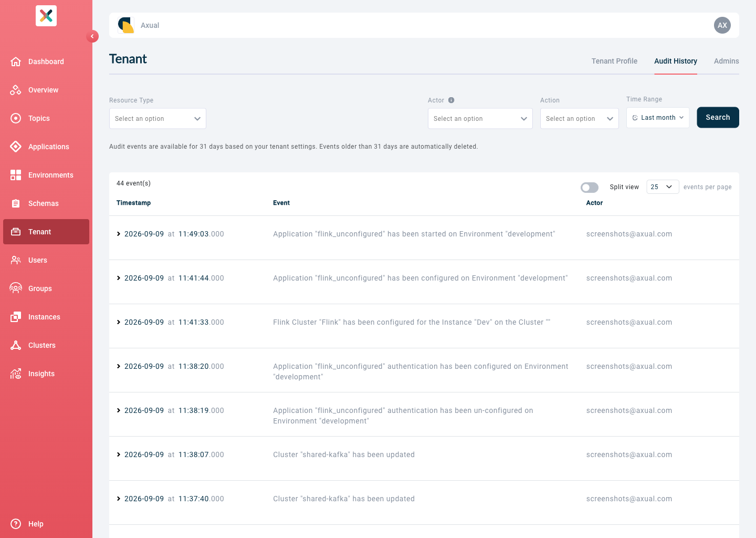Click the Overview label in sidebar

[x=43, y=90]
